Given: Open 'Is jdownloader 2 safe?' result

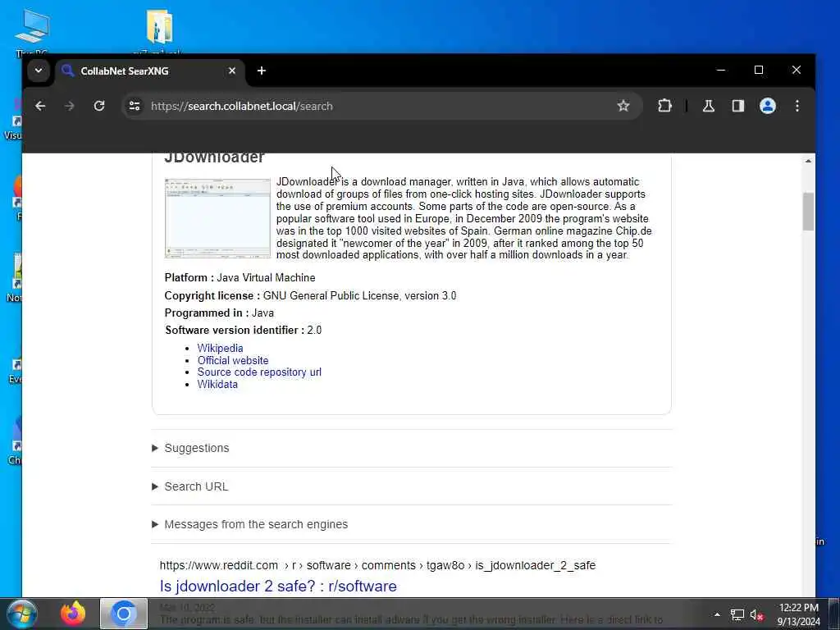Looking at the screenshot, I should pos(278,586).
